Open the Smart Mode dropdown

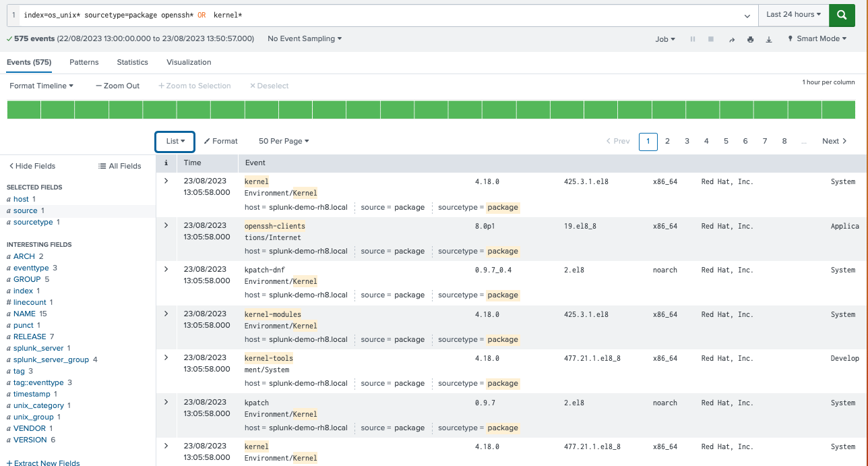pos(817,39)
